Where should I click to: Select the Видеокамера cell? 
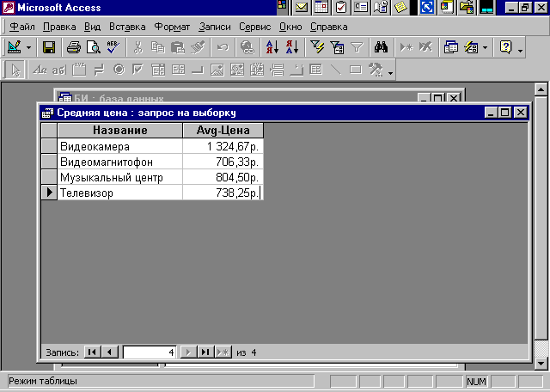pyautogui.click(x=120, y=146)
